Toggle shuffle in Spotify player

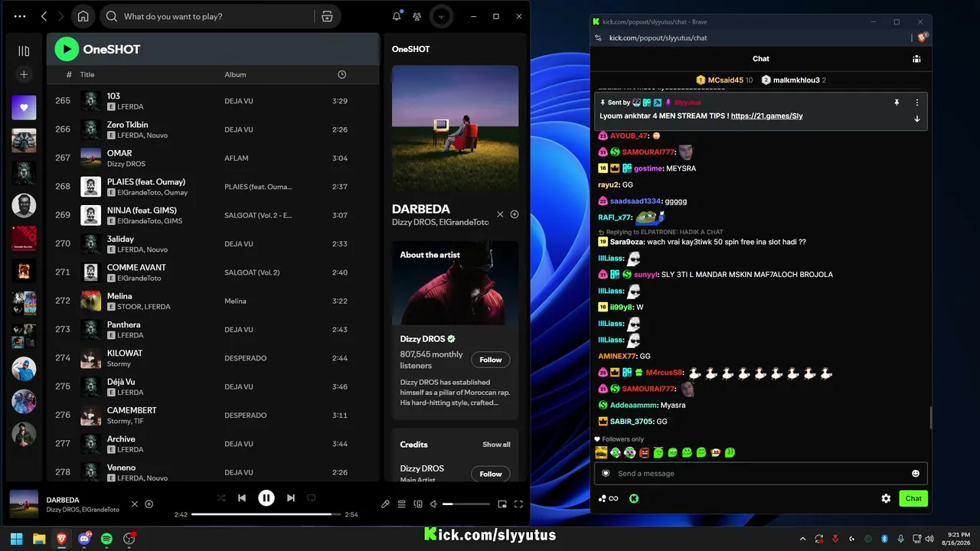click(221, 498)
